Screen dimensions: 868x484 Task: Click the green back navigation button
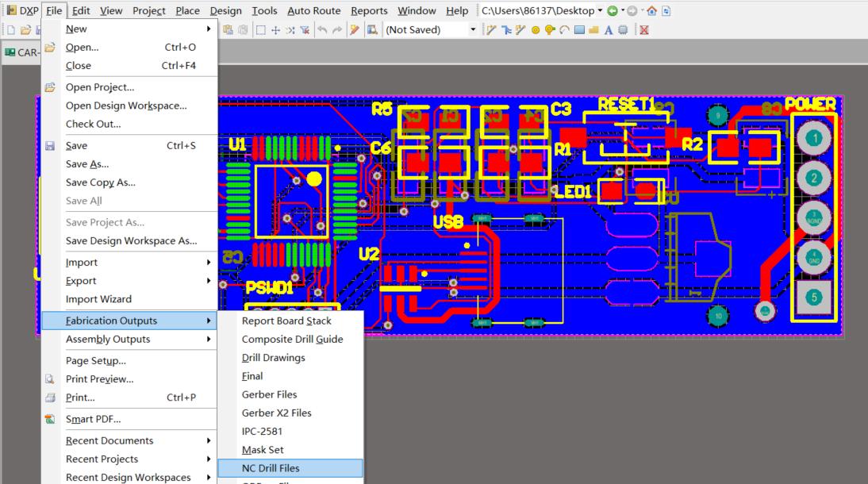613,10
